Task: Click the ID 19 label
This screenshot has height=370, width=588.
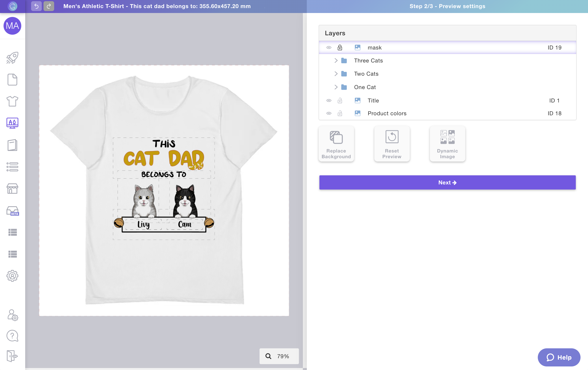Action: tap(555, 47)
